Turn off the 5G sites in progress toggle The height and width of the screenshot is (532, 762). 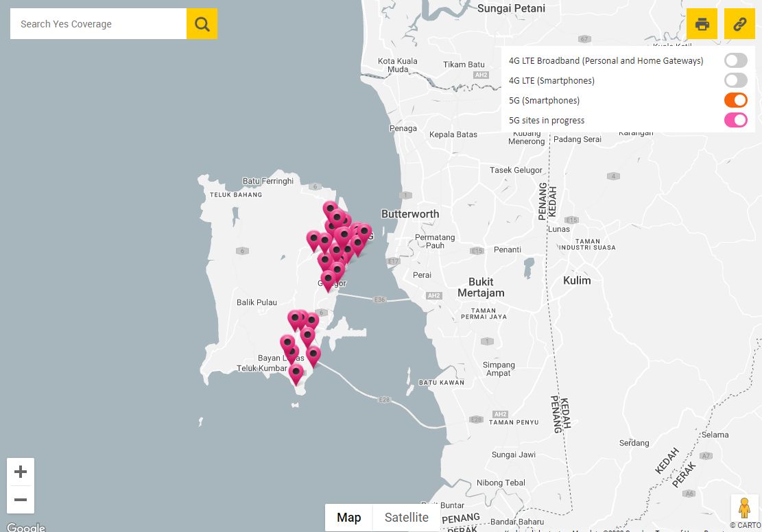tap(735, 119)
